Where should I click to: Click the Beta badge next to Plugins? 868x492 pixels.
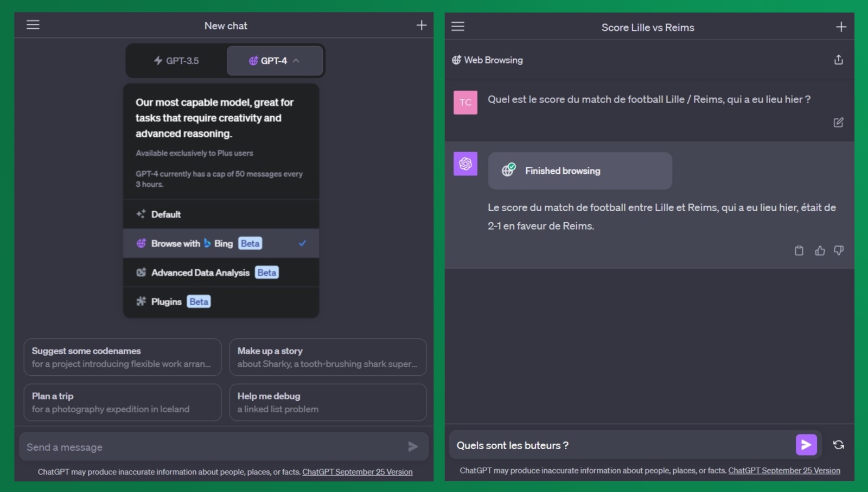[199, 301]
